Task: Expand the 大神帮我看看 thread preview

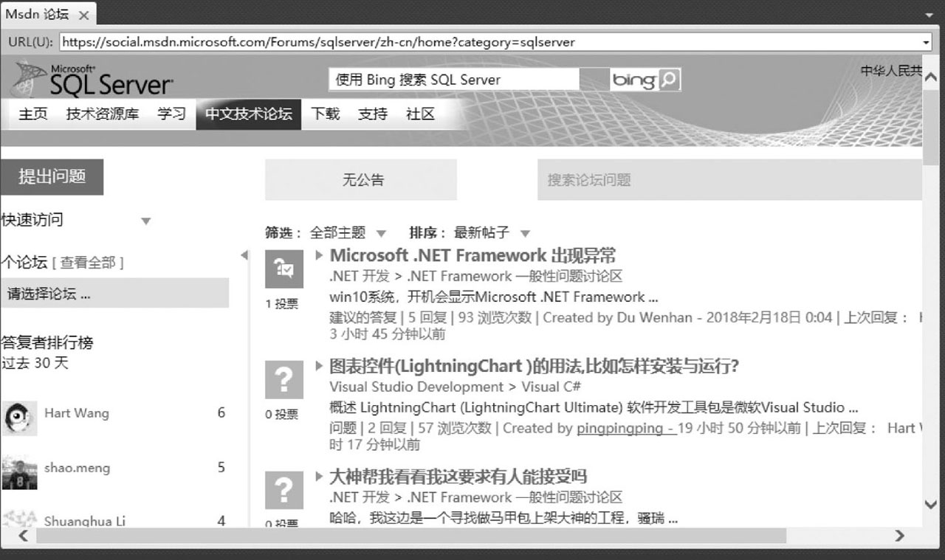Action: click(319, 477)
